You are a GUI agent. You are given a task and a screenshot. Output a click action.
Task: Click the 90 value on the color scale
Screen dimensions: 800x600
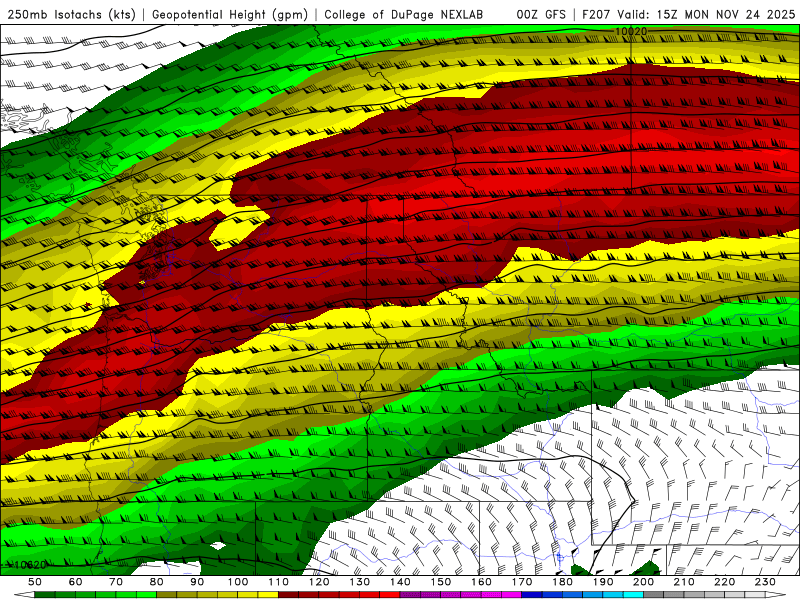(x=197, y=582)
